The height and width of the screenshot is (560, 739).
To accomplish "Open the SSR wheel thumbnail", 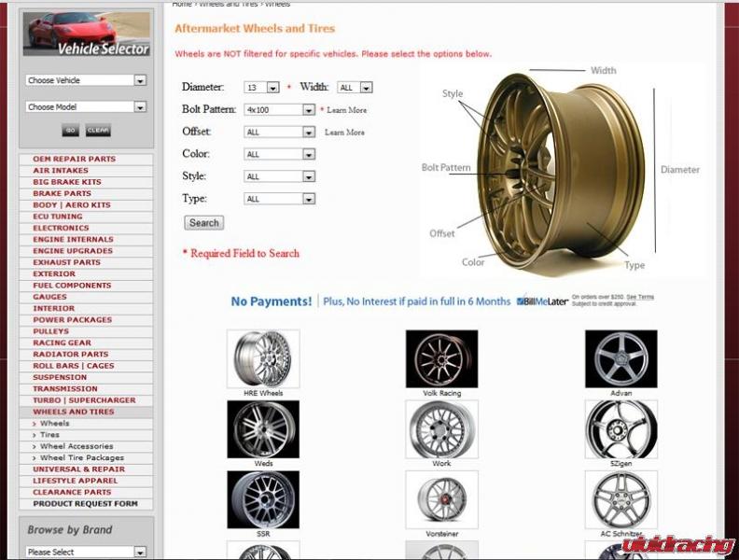I will (x=263, y=499).
